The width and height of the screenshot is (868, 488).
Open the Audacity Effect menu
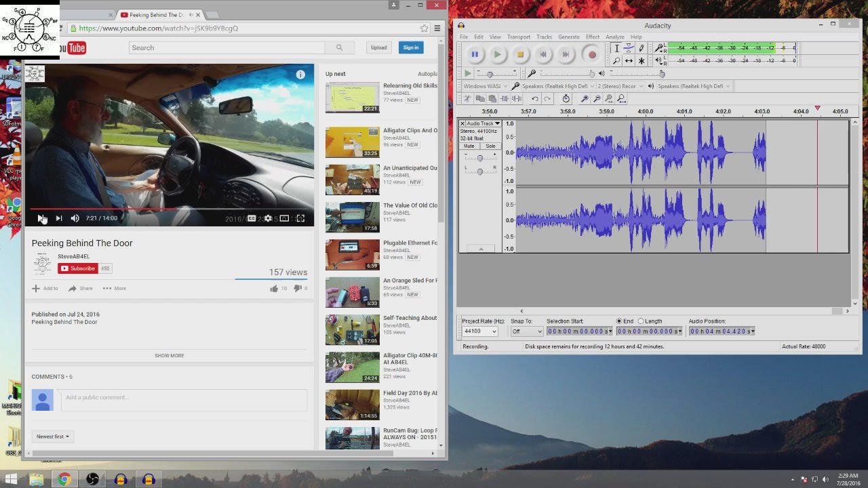[593, 37]
